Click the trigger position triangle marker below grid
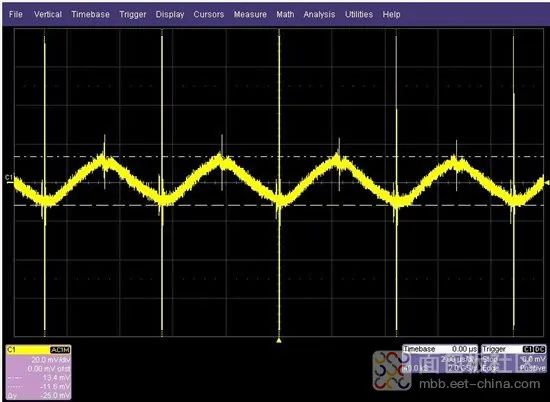 [x=279, y=340]
